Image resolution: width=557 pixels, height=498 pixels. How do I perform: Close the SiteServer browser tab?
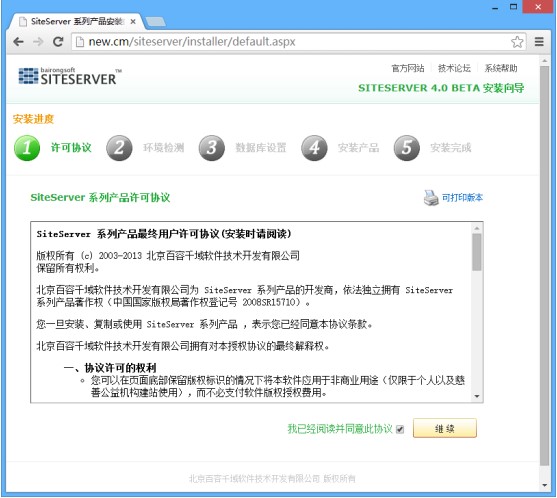[133, 22]
